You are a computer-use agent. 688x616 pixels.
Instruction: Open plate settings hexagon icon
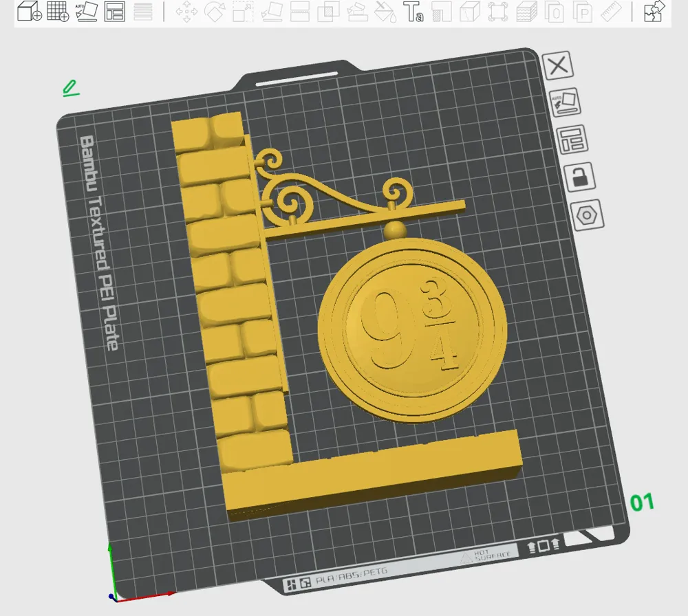[587, 214]
